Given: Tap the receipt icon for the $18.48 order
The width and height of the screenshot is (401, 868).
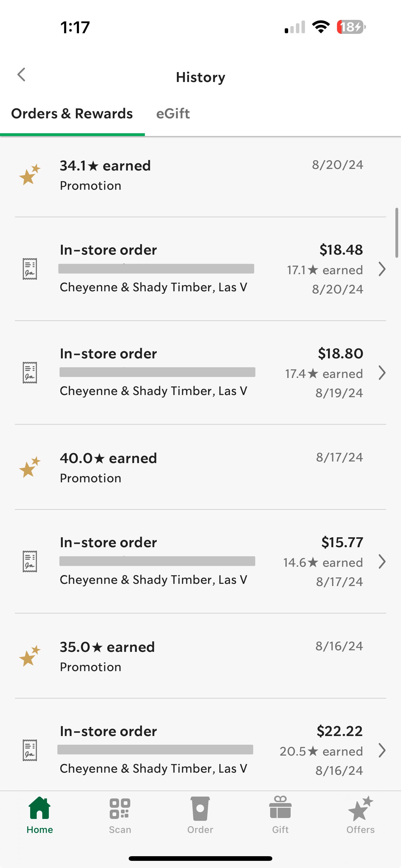Looking at the screenshot, I should pos(30,269).
